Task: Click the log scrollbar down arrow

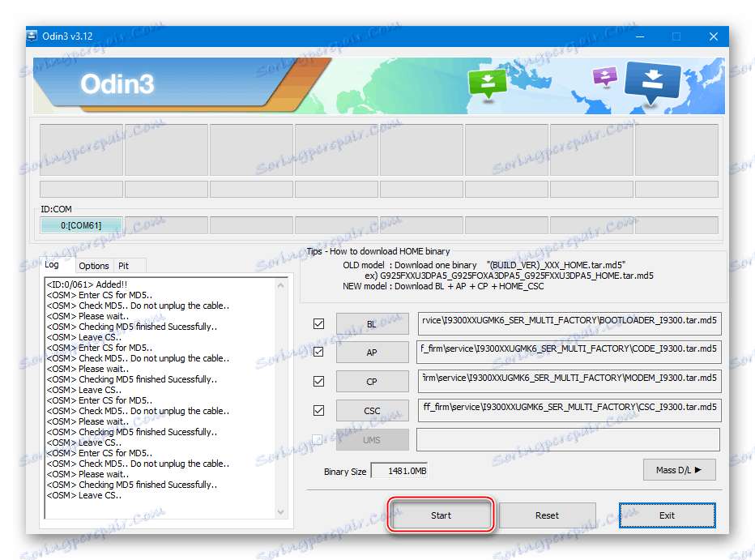Action: [x=281, y=512]
